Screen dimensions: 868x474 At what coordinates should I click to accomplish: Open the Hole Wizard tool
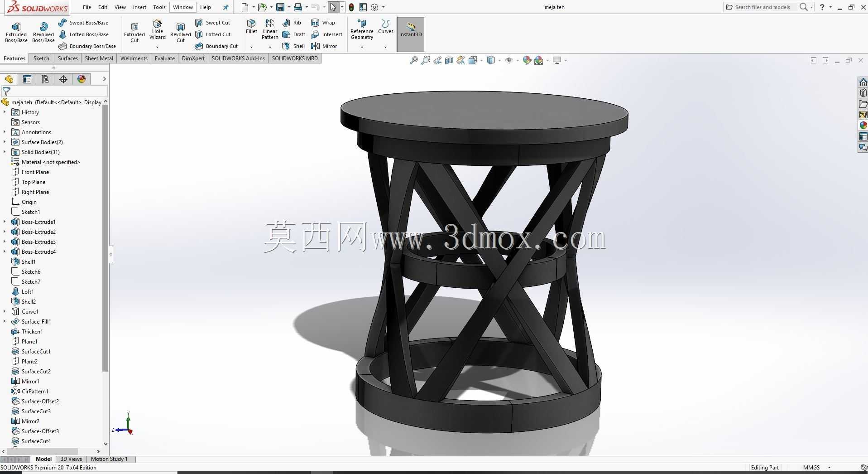click(158, 29)
